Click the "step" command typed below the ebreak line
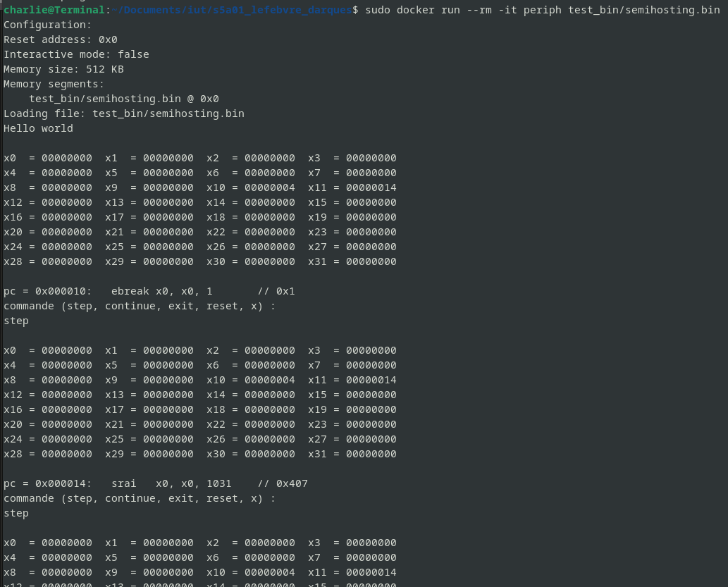728x587 pixels. (x=16, y=321)
